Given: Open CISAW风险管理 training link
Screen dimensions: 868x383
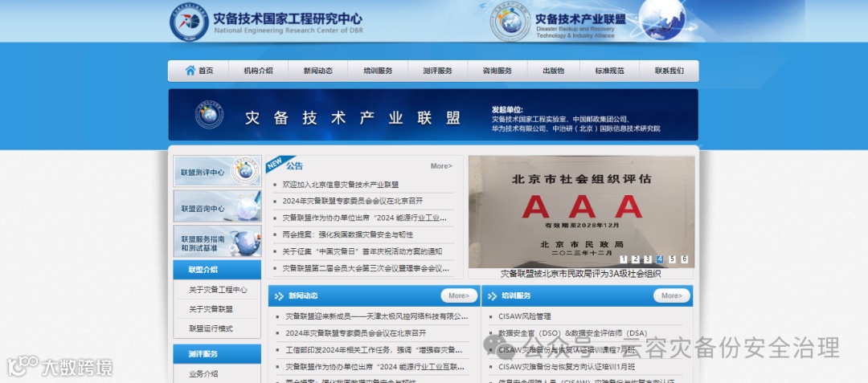Looking at the screenshot, I should pos(525,316).
